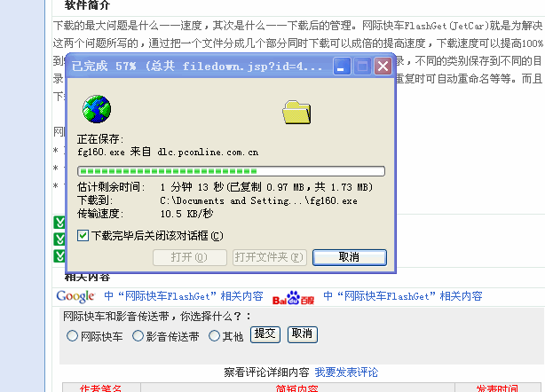Screen dimensions: 545x392
Task: Click the globe icon in download dialog
Action: pyautogui.click(x=97, y=109)
